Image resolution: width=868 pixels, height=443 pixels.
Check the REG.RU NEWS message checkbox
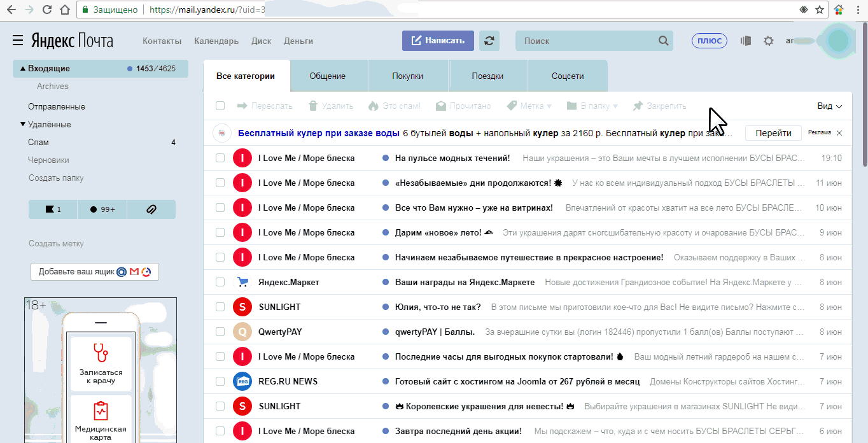pyautogui.click(x=220, y=381)
